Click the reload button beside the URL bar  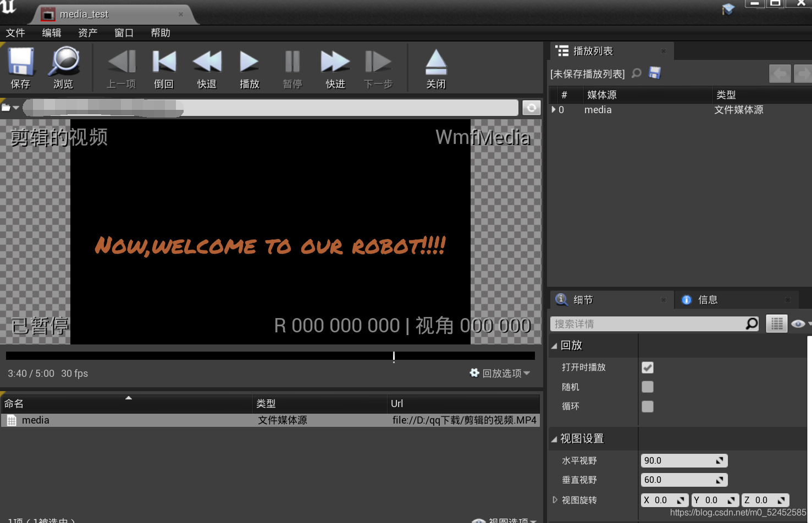click(532, 108)
